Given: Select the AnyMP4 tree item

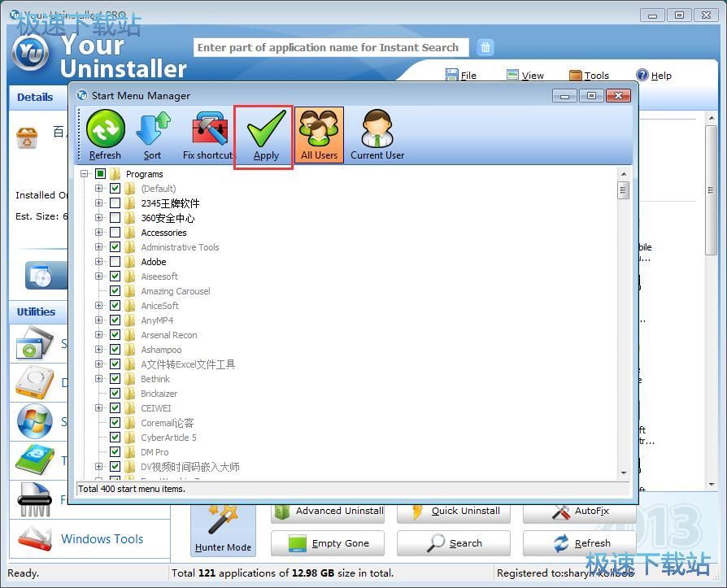Looking at the screenshot, I should pyautogui.click(x=157, y=320).
